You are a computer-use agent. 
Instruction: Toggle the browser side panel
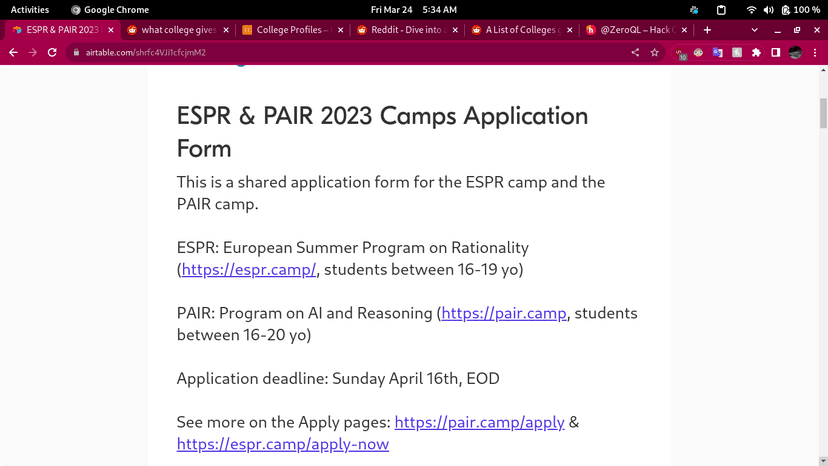[x=775, y=52]
